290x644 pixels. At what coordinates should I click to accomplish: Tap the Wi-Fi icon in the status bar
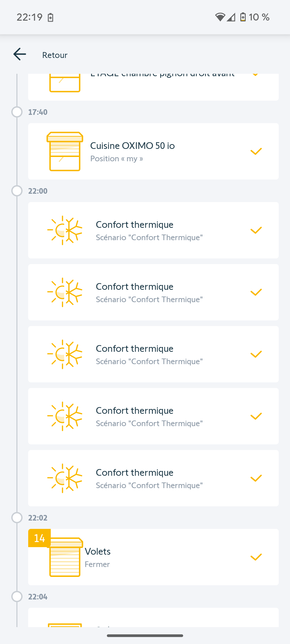220,17
